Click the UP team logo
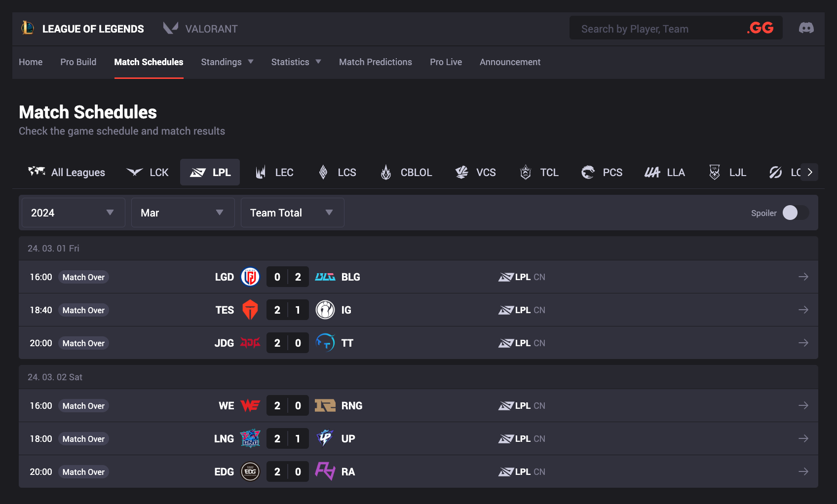 325,438
